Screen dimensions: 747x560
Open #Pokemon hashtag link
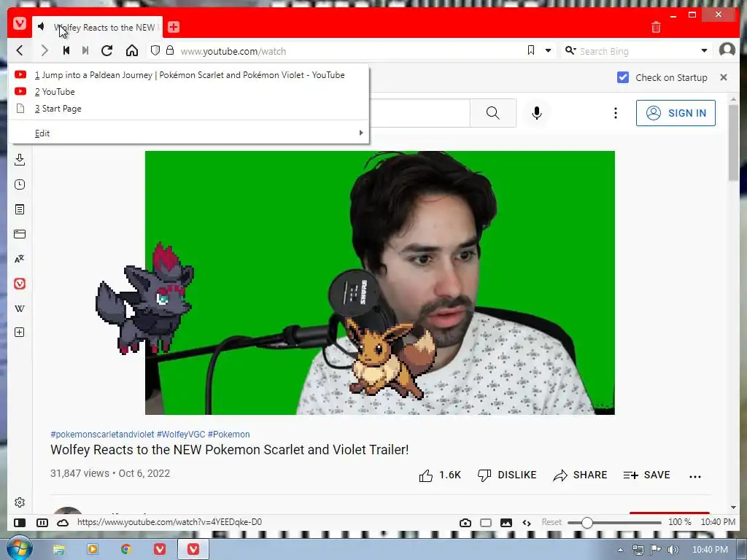coord(228,435)
